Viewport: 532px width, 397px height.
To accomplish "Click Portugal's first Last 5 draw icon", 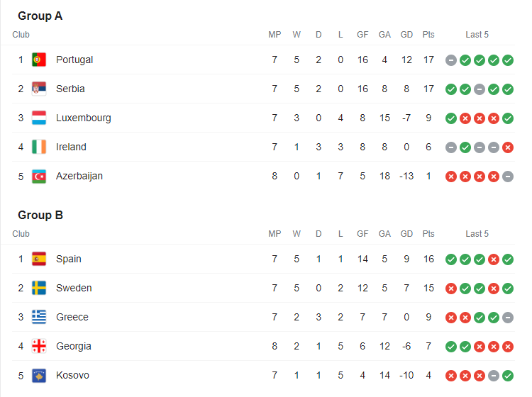I will pyautogui.click(x=451, y=60).
